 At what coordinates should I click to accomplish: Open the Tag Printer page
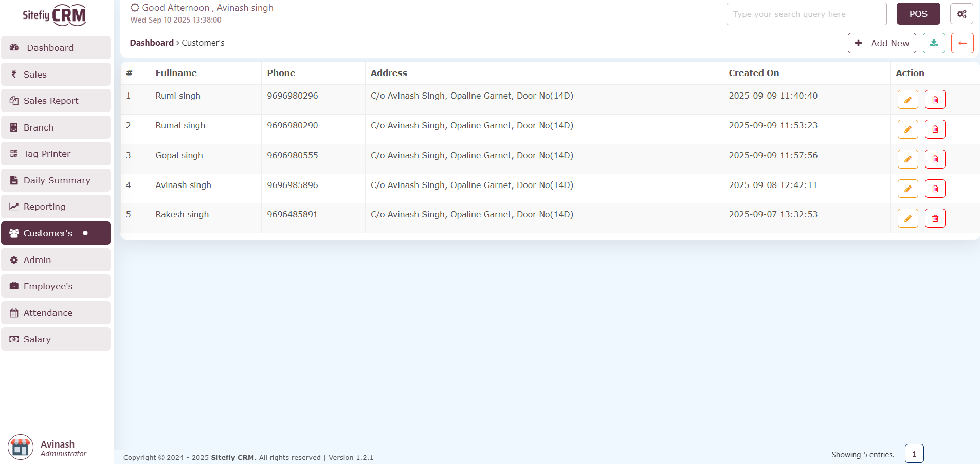coord(56,154)
